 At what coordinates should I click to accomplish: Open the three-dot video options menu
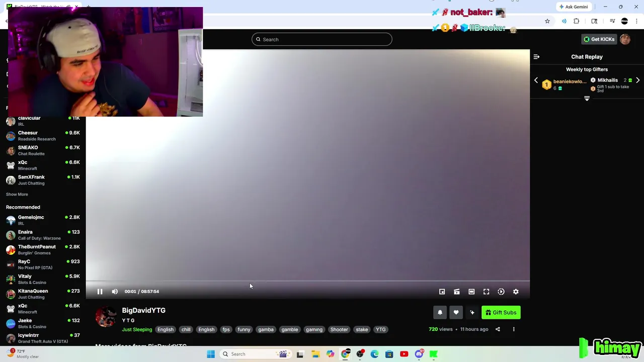click(x=514, y=329)
